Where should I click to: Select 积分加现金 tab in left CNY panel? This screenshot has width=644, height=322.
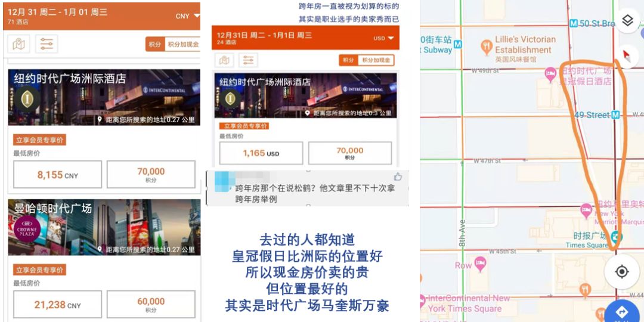tap(183, 44)
